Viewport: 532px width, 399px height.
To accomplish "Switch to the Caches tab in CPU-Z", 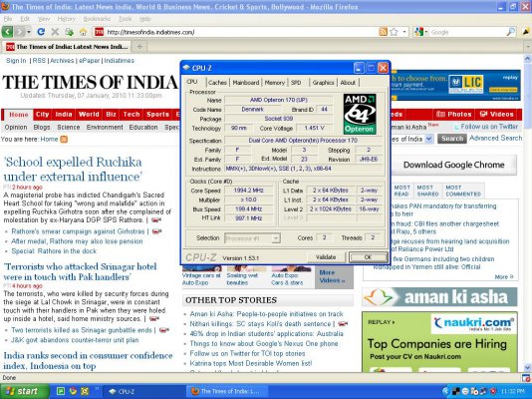I will click(x=217, y=83).
